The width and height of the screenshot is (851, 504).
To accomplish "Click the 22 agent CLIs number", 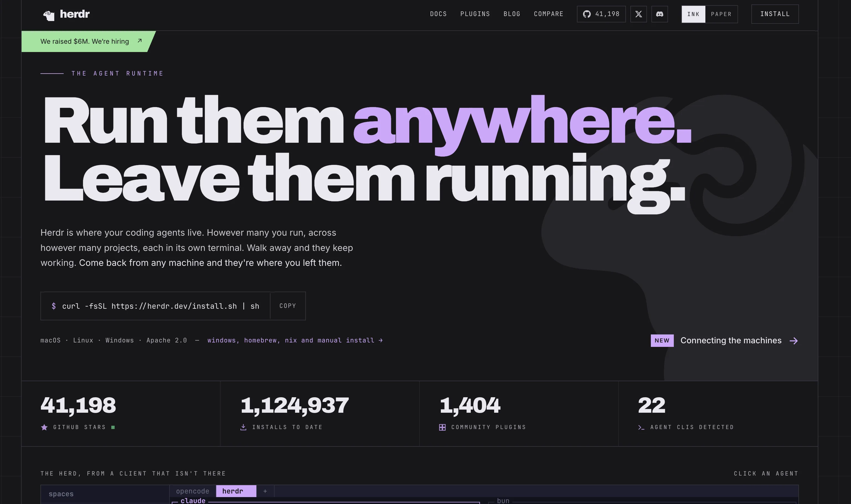I will pos(651,405).
